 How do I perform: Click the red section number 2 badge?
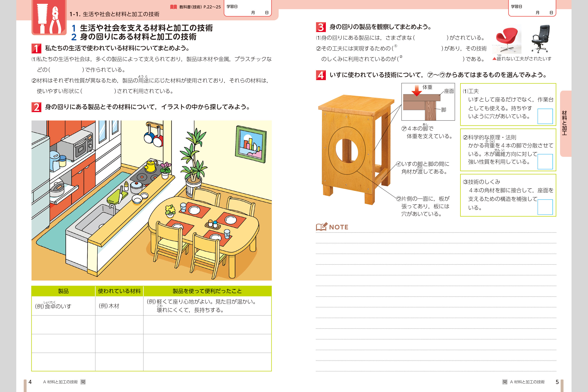[36, 107]
